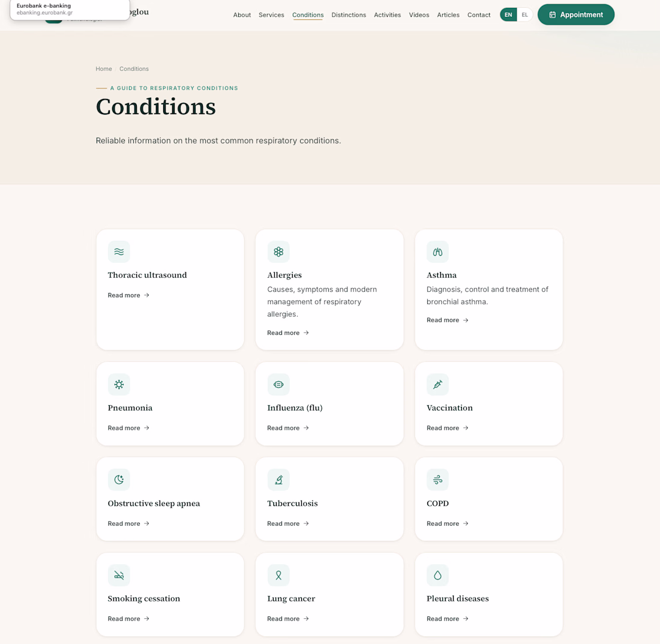Click the COPD card title
The image size is (660, 644).
coord(438,503)
